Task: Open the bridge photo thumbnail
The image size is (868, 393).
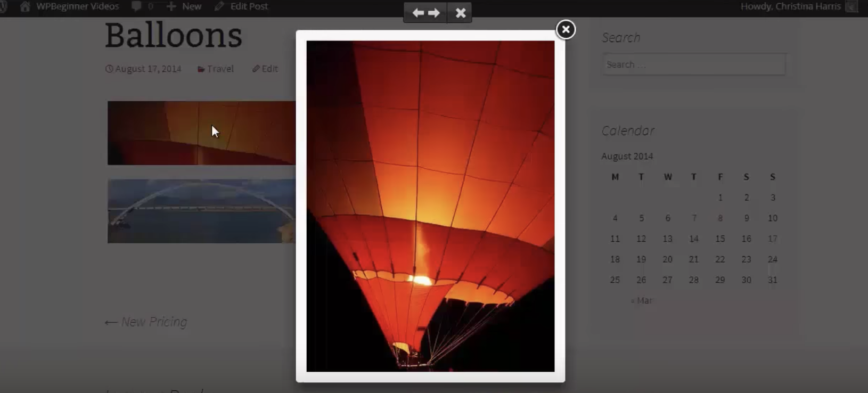Action: pyautogui.click(x=201, y=211)
